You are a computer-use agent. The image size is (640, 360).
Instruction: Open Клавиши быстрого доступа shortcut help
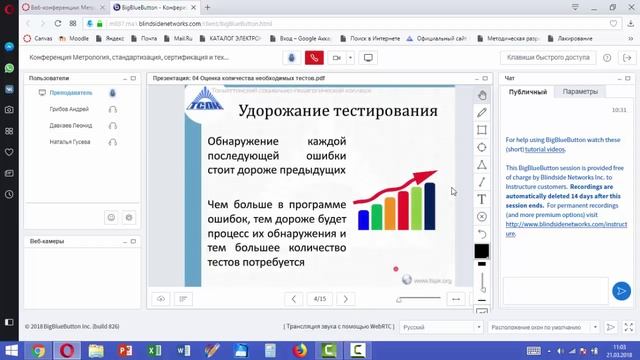[x=548, y=58]
